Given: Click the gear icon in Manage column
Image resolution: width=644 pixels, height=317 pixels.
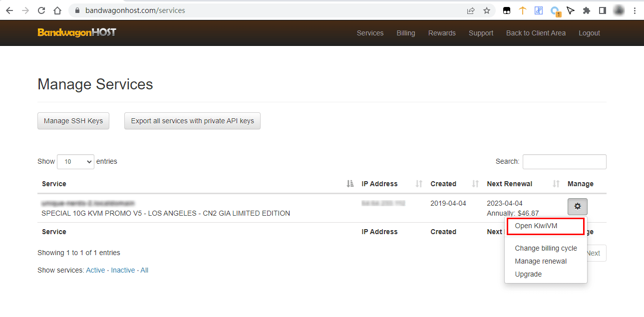Looking at the screenshot, I should (577, 206).
